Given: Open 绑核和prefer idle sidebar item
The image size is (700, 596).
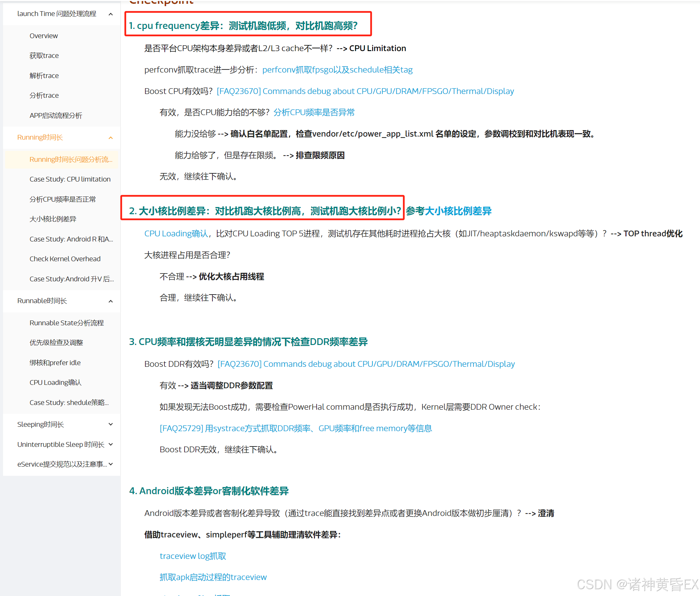Looking at the screenshot, I should tap(55, 363).
